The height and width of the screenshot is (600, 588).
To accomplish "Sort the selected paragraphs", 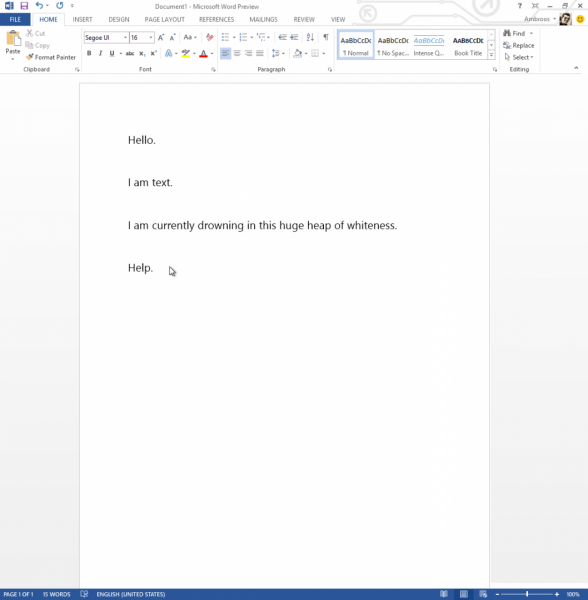I will [x=310, y=38].
